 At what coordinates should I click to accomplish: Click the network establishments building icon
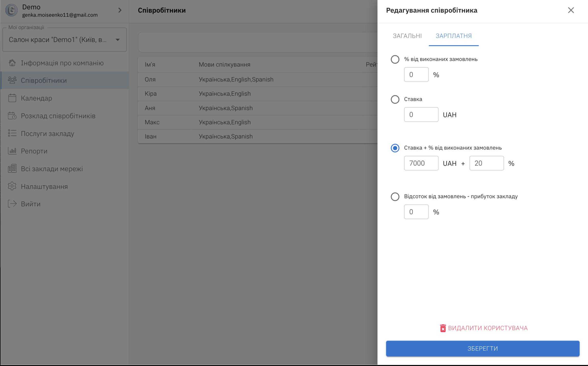pos(12,169)
